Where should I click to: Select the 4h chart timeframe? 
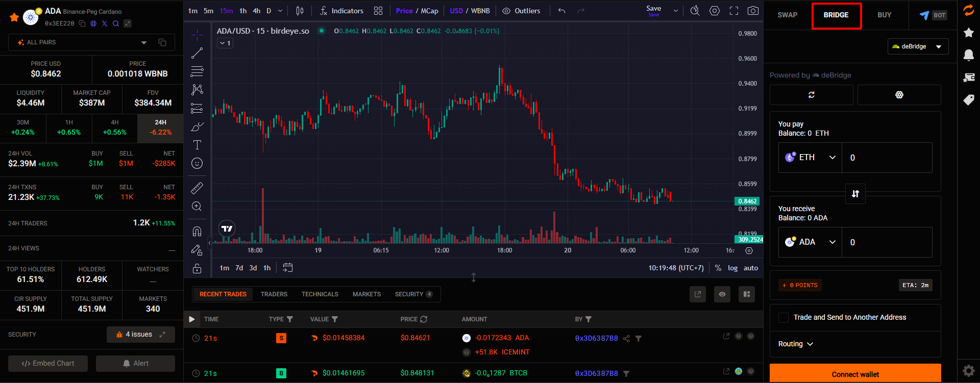click(x=257, y=11)
